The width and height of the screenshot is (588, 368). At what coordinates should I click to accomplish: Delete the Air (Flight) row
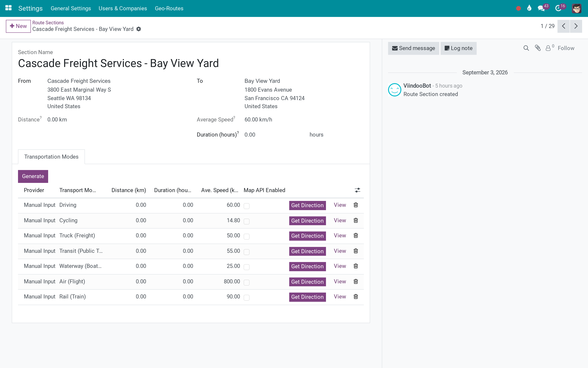pos(356,281)
